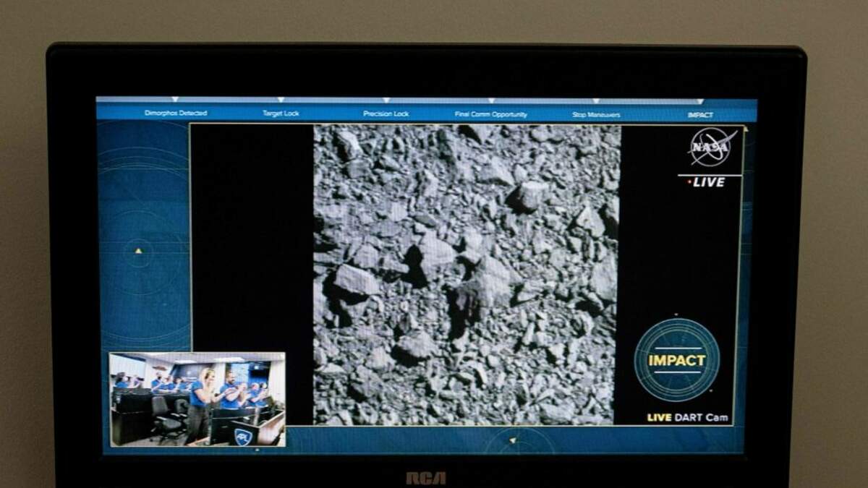
Task: Select the Precision Lock milestone label
Action: click(386, 114)
